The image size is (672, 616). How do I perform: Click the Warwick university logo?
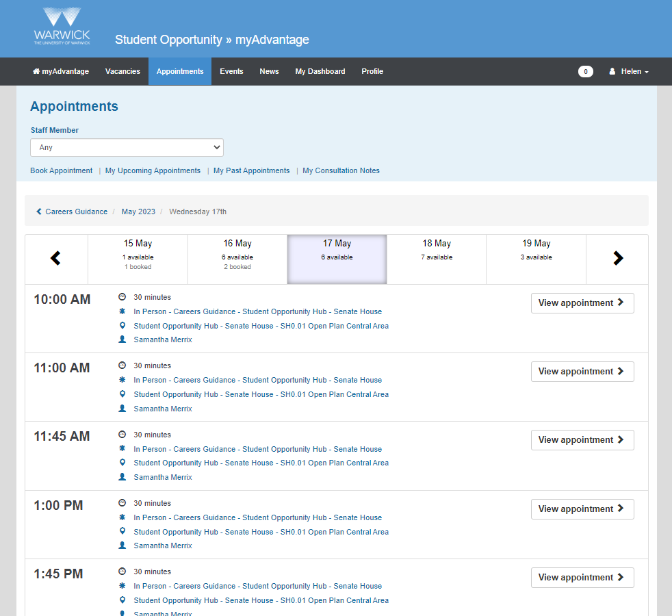coord(62,26)
